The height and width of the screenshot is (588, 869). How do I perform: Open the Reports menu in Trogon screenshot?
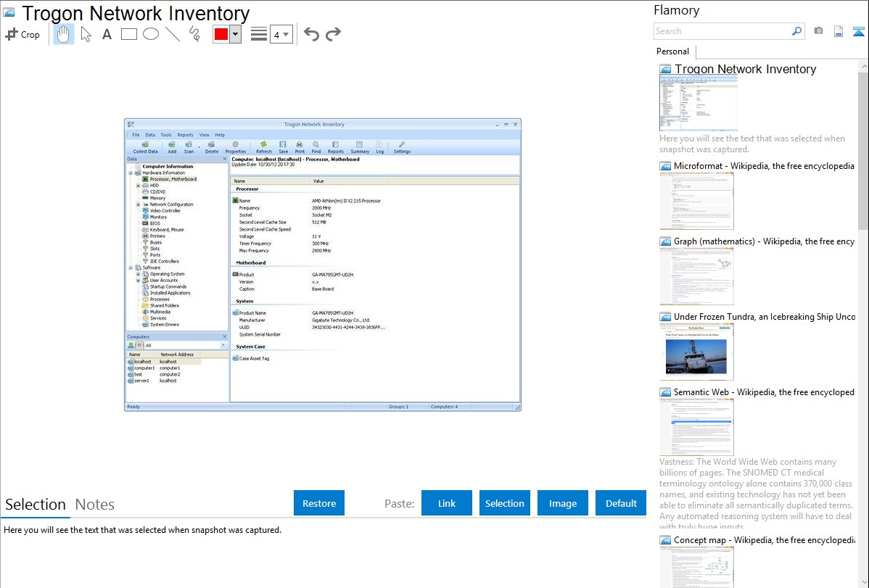point(185,135)
